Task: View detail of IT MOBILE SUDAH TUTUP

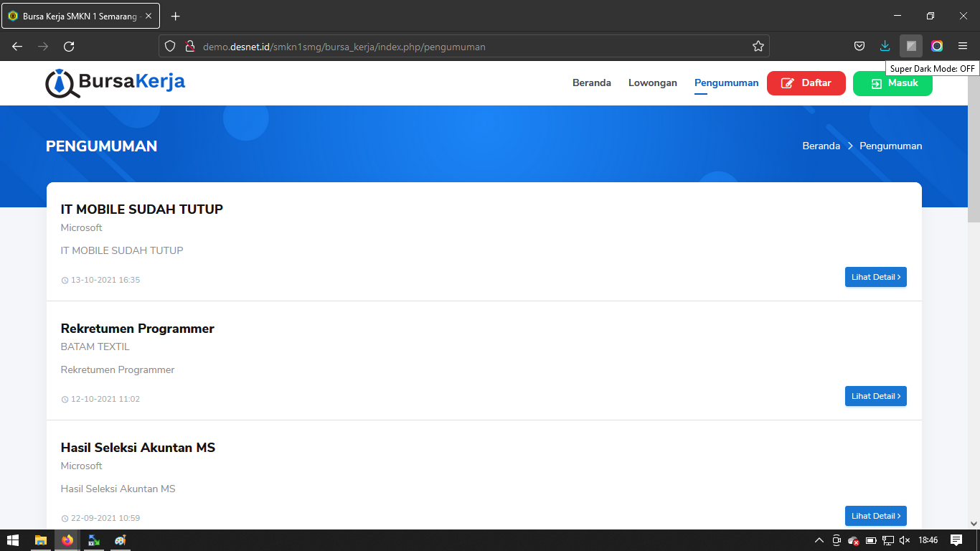Action: [875, 277]
